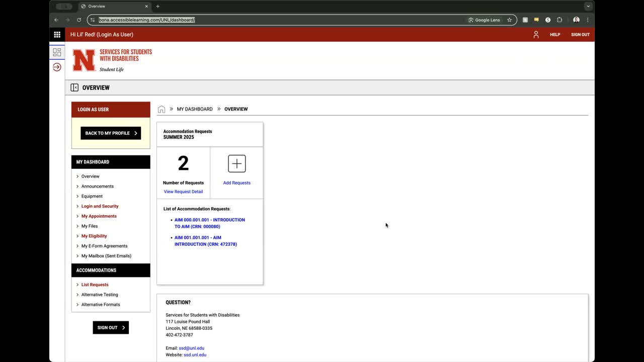Open Equipment menu item
This screenshot has height=362, width=644.
coord(92,197)
